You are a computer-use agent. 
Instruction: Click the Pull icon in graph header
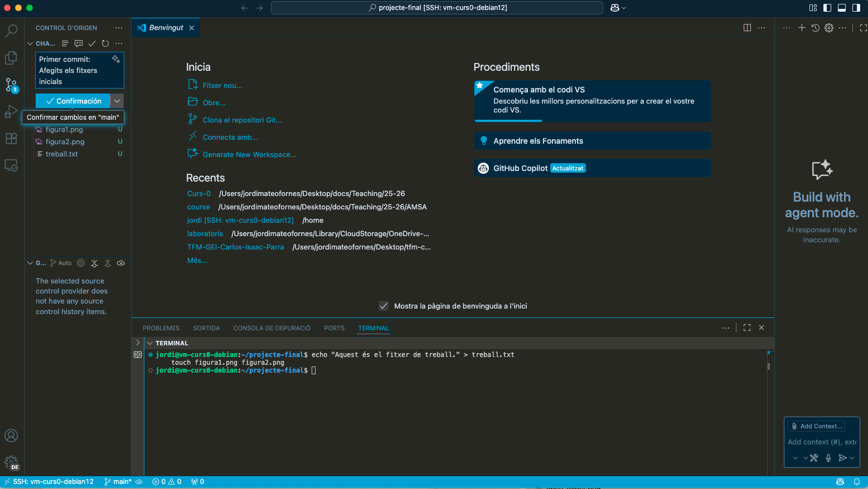click(108, 263)
